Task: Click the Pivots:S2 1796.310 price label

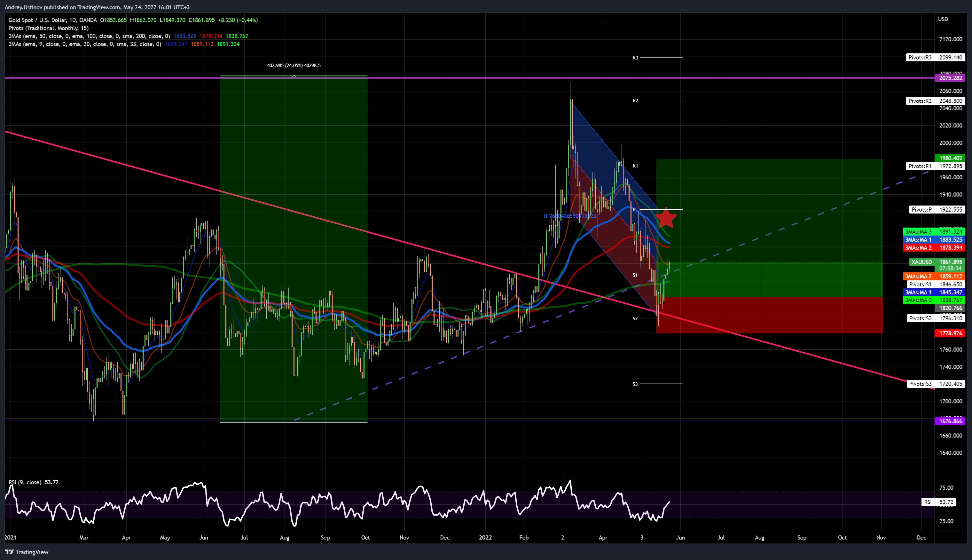Action: point(936,318)
